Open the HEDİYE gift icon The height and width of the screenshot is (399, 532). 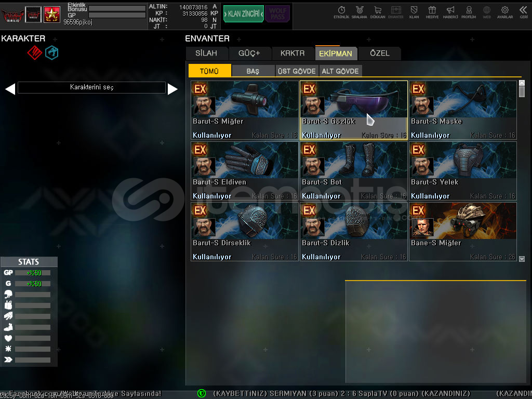point(432,12)
